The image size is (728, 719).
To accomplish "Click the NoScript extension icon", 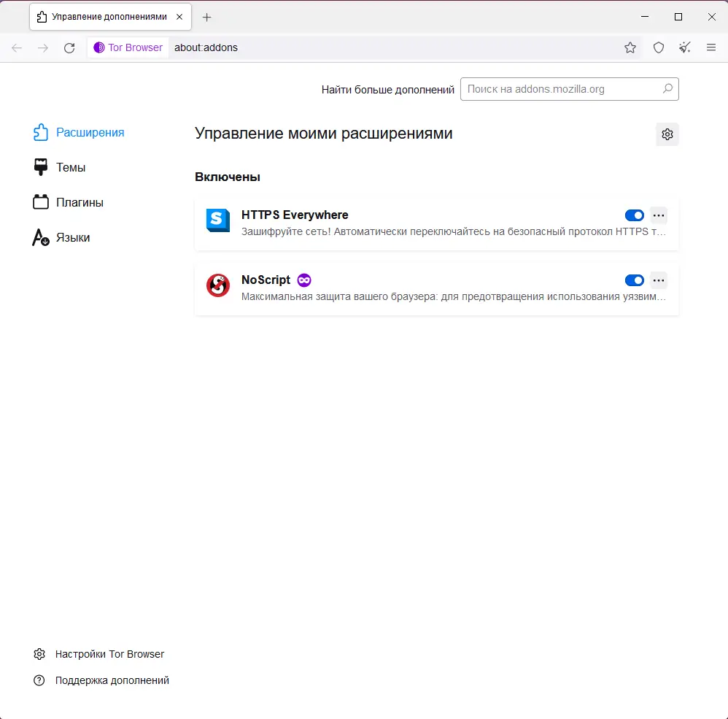I will pyautogui.click(x=218, y=285).
